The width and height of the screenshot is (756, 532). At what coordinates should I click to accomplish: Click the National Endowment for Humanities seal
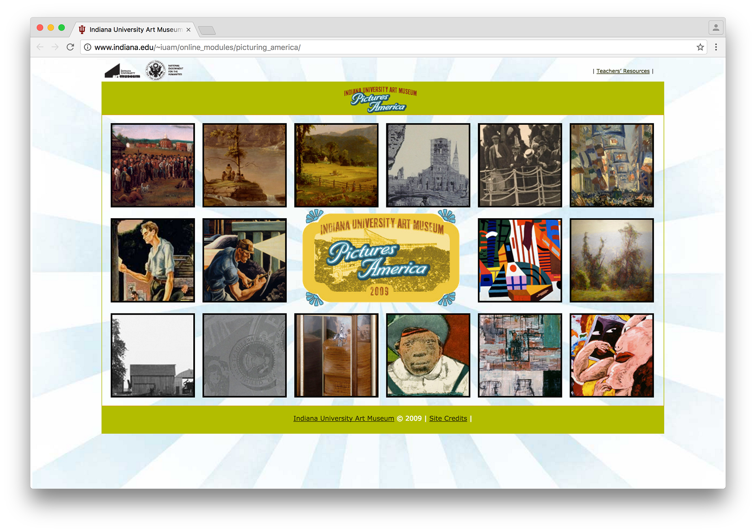(156, 70)
